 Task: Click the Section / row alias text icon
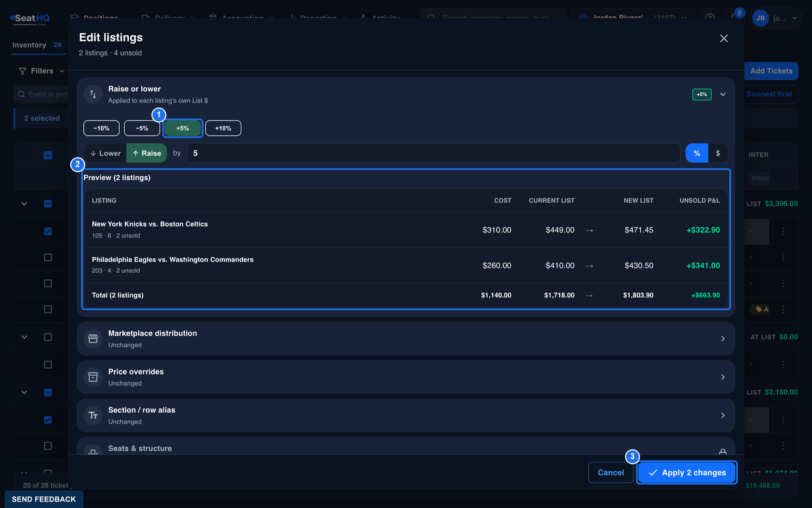click(x=93, y=416)
